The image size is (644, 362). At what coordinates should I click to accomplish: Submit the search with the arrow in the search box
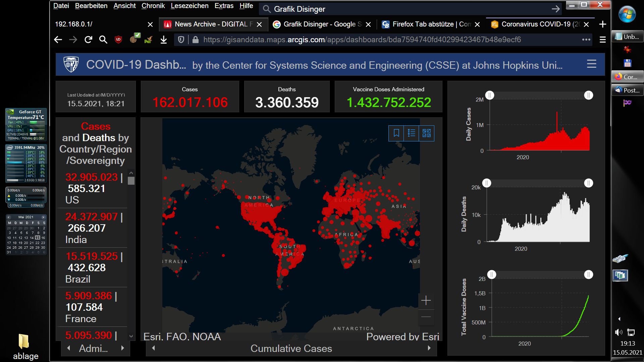coord(555,9)
